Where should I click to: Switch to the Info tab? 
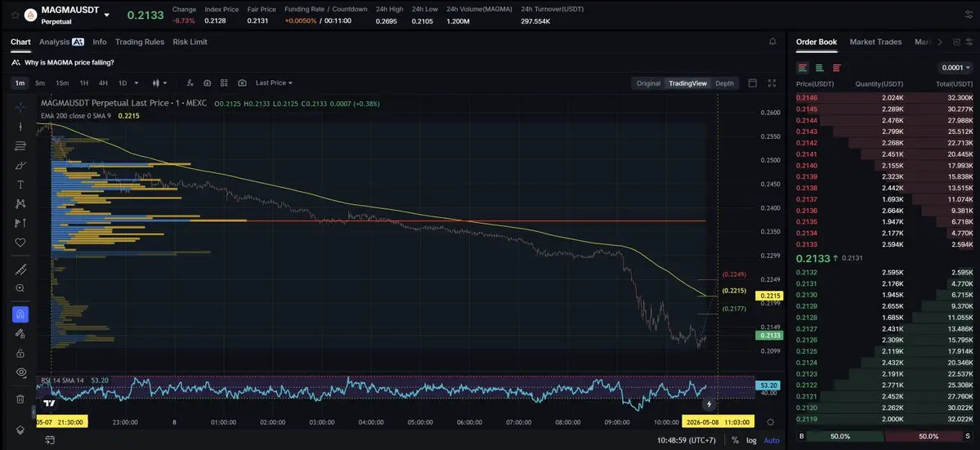pos(100,42)
